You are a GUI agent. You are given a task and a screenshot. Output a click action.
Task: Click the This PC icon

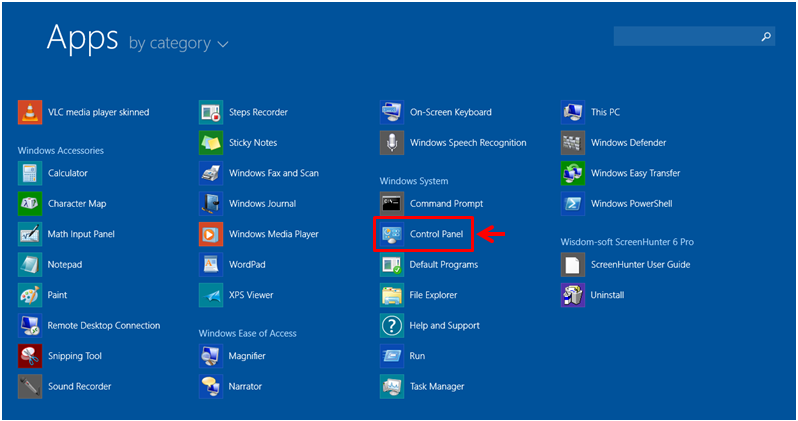point(573,113)
